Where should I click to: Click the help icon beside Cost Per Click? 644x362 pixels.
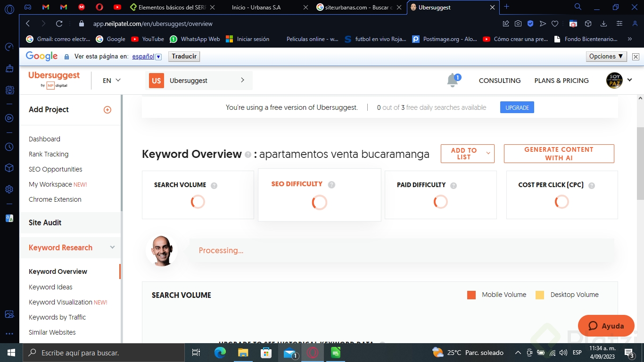click(592, 185)
